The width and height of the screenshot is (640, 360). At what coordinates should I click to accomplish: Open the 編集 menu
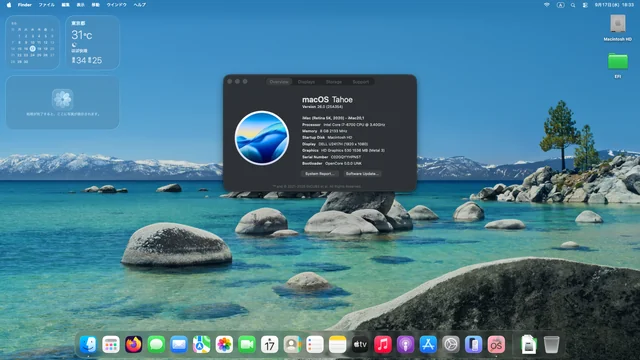tap(65, 5)
